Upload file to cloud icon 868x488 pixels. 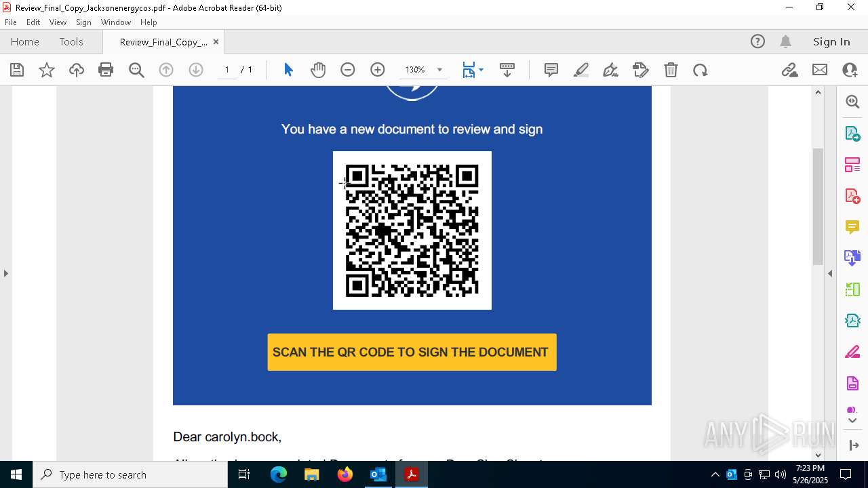point(76,70)
